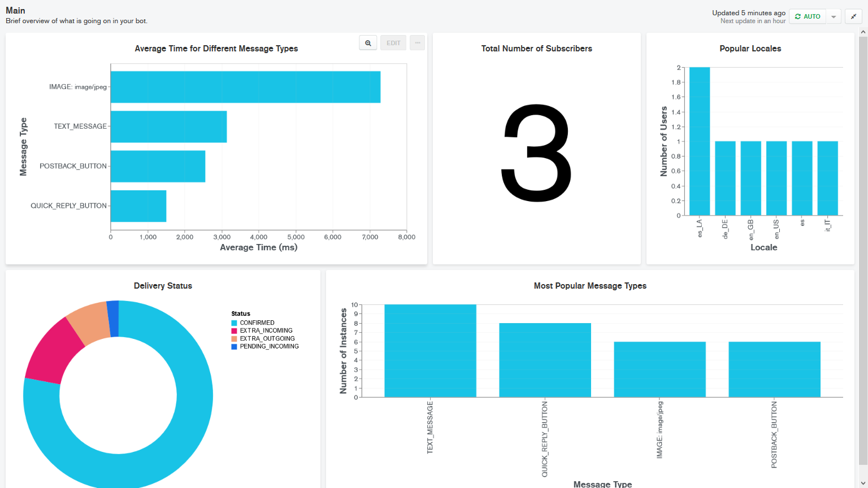The image size is (868, 488).
Task: Click the QUICK_REPLY_BUTTON bar in Most Popular chart
Action: click(x=545, y=360)
